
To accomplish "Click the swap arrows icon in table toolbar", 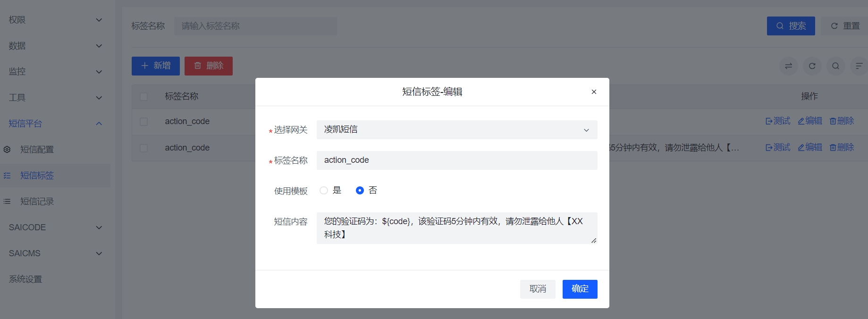I will 788,66.
